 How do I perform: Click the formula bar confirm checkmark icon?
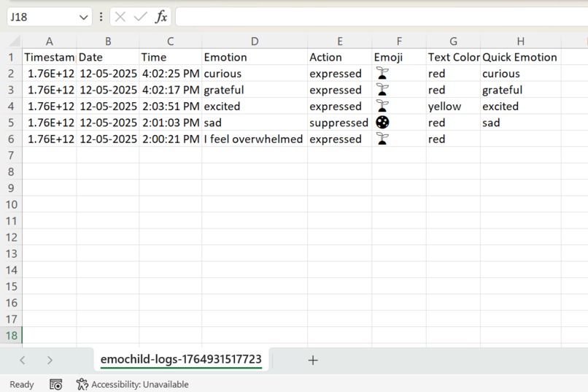[141, 17]
